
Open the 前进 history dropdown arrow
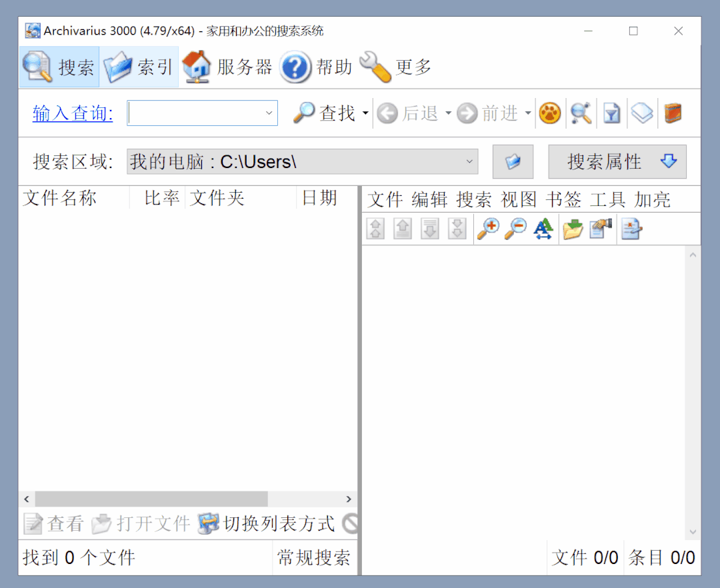coord(528,113)
